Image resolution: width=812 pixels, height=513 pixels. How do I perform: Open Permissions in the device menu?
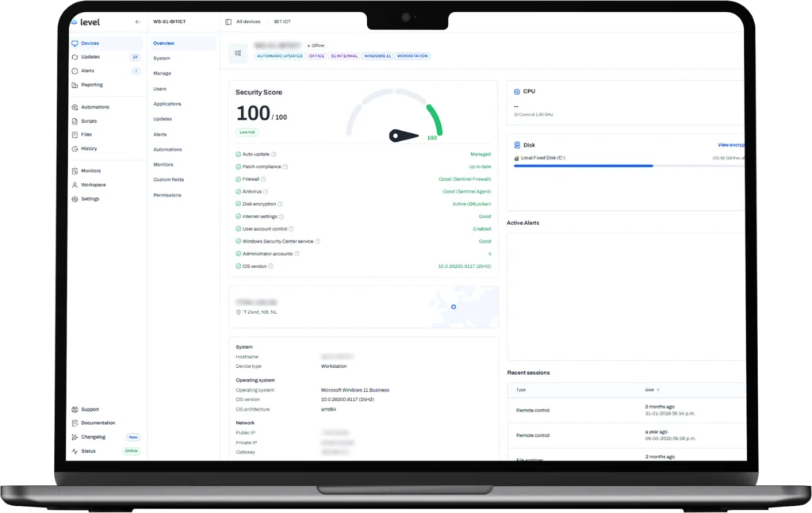(167, 195)
